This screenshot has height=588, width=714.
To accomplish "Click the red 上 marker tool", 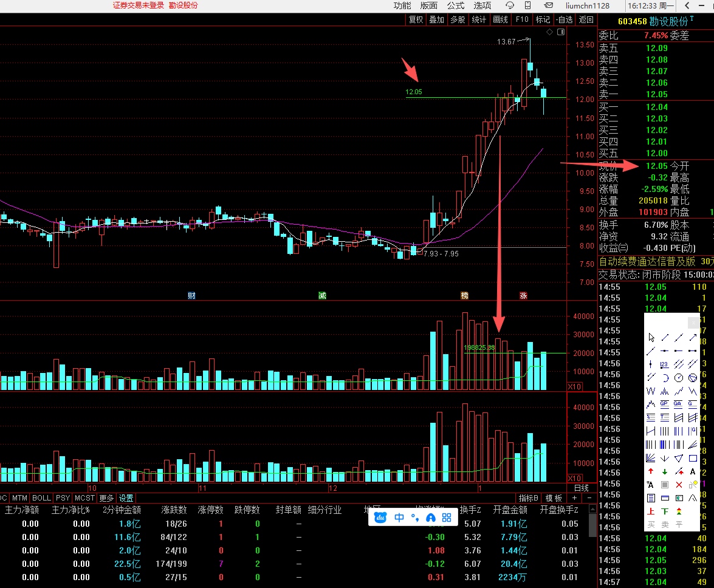I will click(x=651, y=511).
